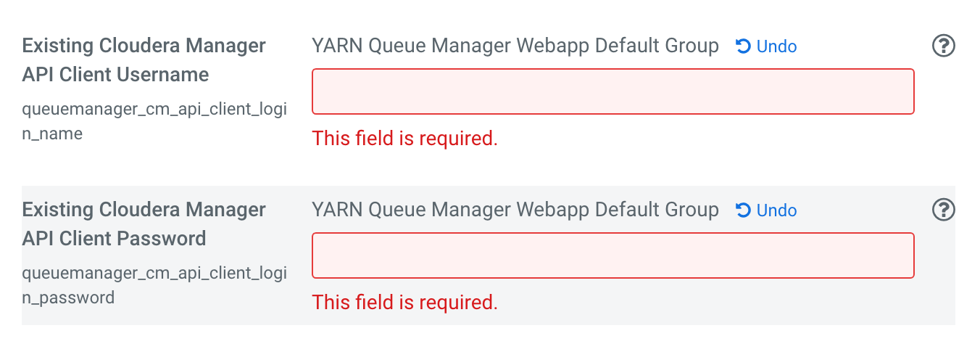Click "n_password" at the end of the password property key

coord(68,298)
